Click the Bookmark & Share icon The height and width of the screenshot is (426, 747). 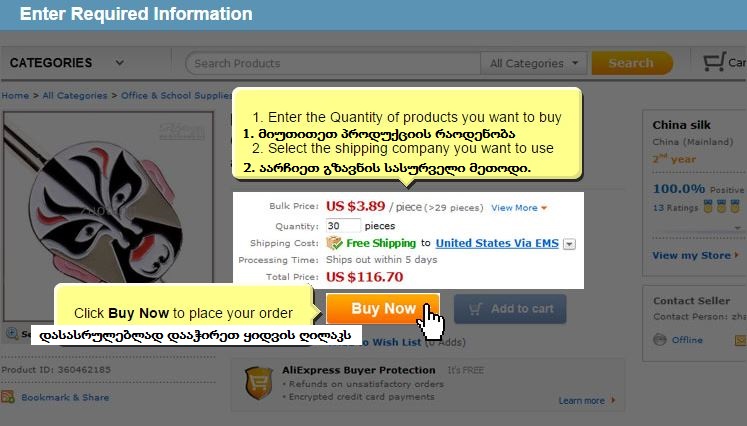pyautogui.click(x=8, y=397)
